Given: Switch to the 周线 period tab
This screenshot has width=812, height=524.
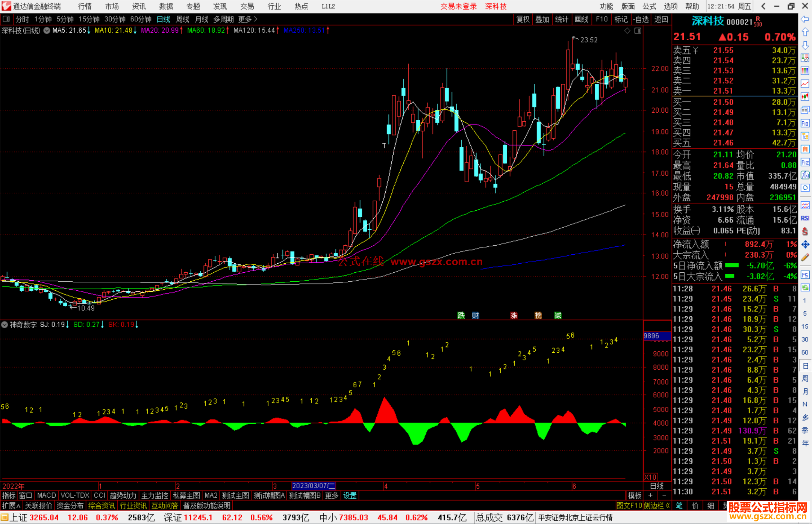Looking at the screenshot, I should click(182, 19).
